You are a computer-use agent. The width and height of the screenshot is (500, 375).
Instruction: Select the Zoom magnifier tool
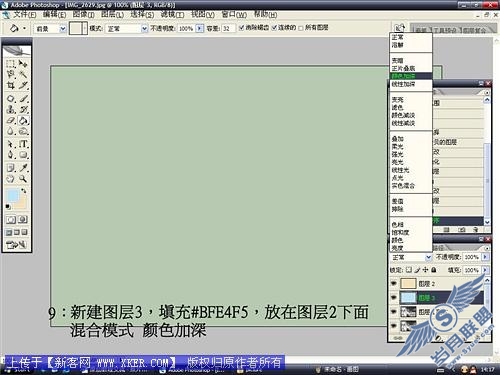pyautogui.click(x=23, y=178)
